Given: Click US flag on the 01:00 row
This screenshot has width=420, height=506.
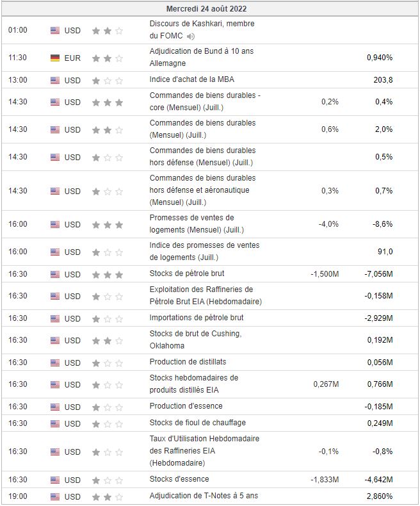Looking at the screenshot, I should [x=55, y=30].
